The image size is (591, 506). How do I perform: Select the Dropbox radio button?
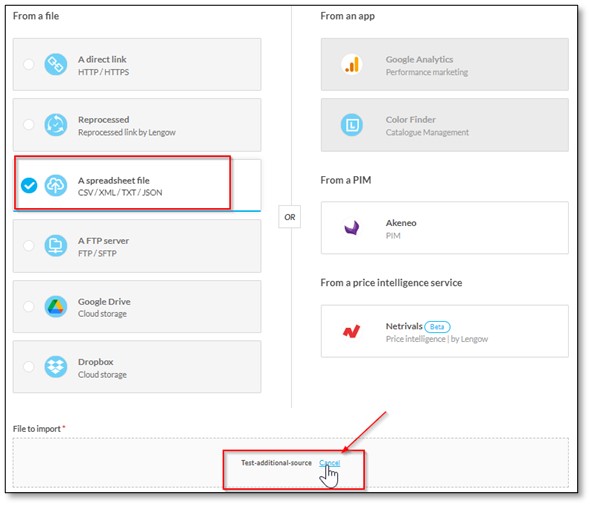pos(29,367)
